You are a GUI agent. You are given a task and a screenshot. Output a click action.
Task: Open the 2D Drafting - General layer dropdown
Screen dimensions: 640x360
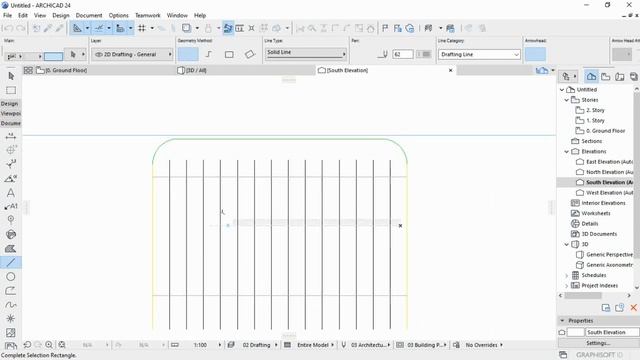coord(132,54)
